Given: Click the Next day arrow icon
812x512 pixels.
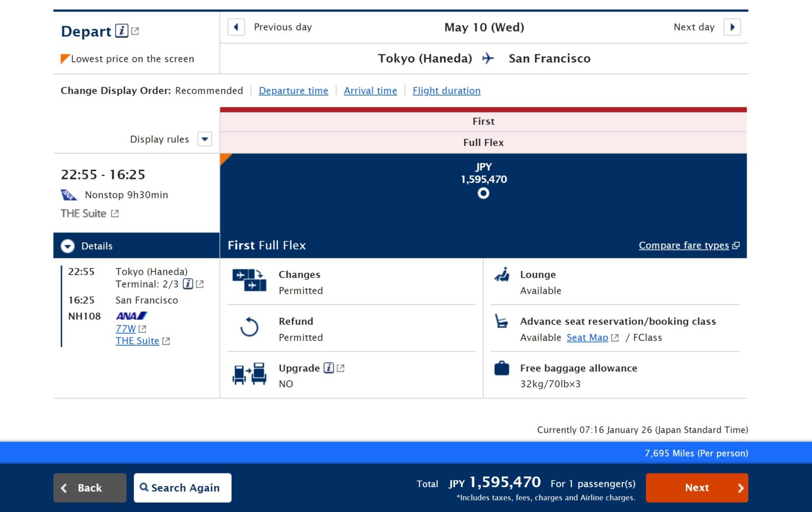Looking at the screenshot, I should pos(733,27).
